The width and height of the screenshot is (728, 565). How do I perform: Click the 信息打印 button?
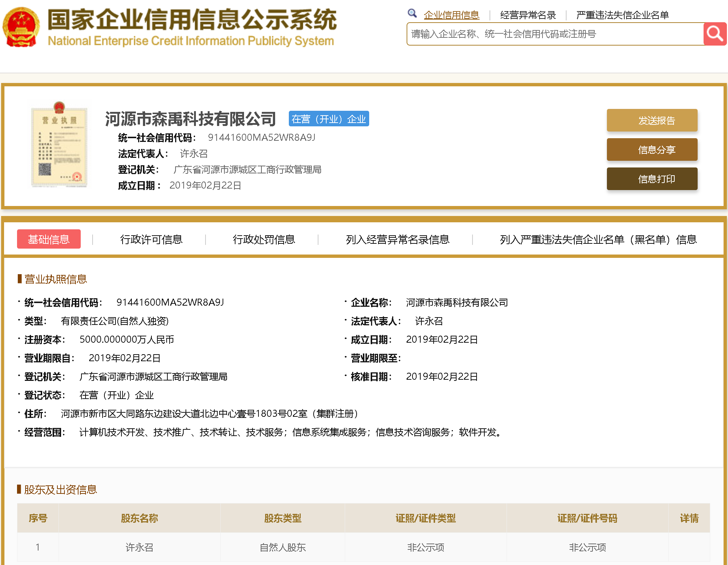point(652,179)
